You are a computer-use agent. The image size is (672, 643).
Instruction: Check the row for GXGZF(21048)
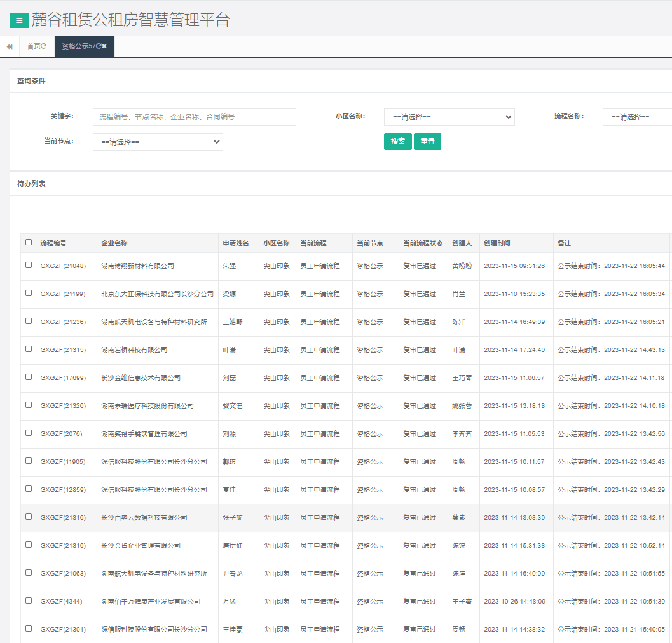(29, 265)
